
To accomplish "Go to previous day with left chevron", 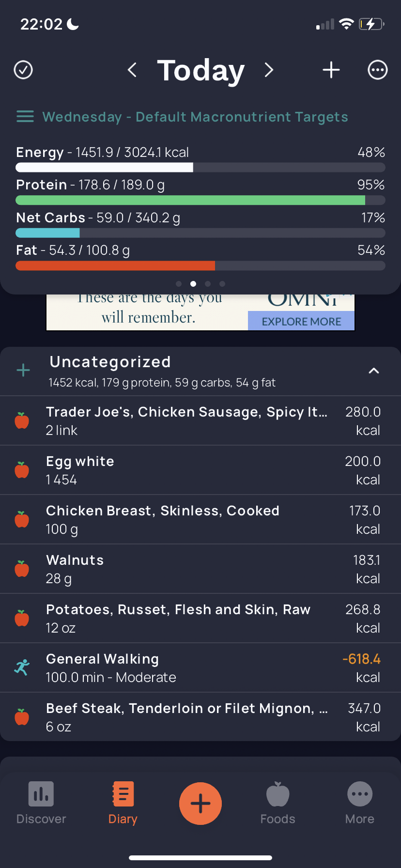I will coord(132,70).
